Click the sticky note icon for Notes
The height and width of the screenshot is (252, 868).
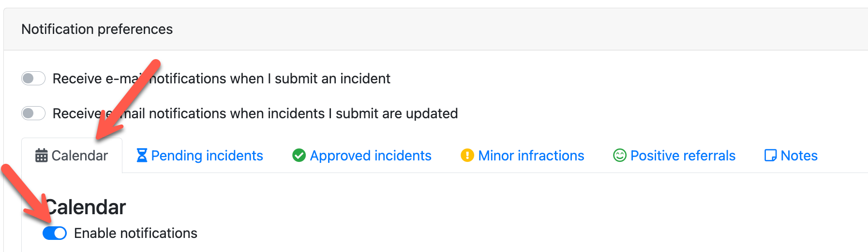[x=770, y=156]
